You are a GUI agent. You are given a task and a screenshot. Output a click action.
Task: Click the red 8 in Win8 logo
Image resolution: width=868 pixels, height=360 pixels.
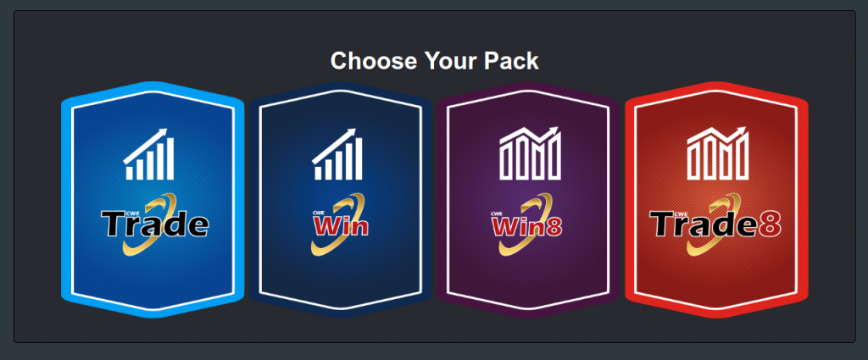554,226
